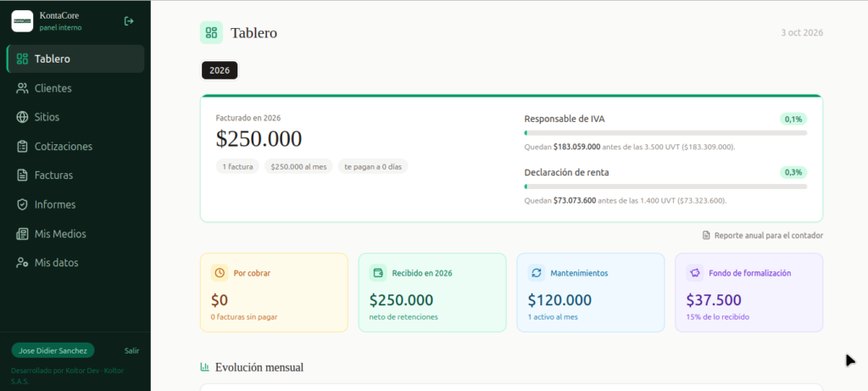Click the Cotizaciones clipboard icon
The image size is (868, 391).
[x=22, y=146]
